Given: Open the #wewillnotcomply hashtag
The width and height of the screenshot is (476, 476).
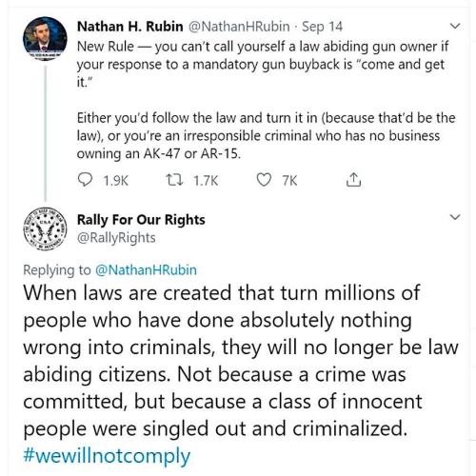Looking at the screenshot, I should click(x=107, y=456).
